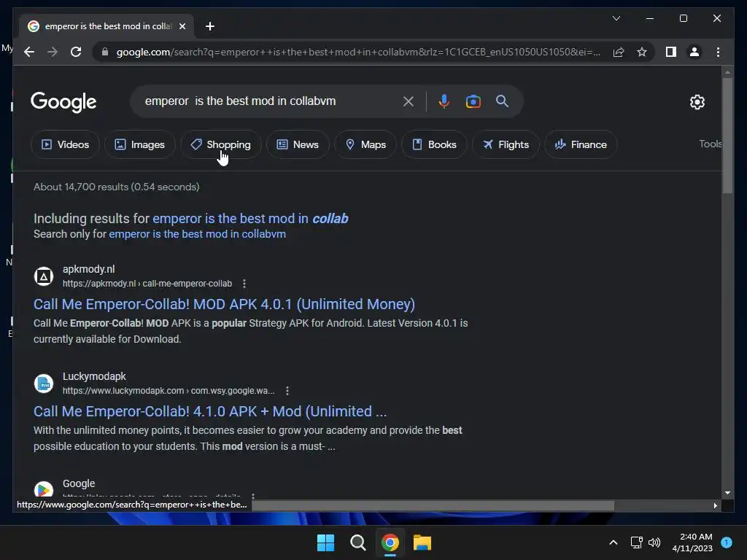Open the Windows Start menu
Screen dimensions: 747x560
(x=326, y=542)
